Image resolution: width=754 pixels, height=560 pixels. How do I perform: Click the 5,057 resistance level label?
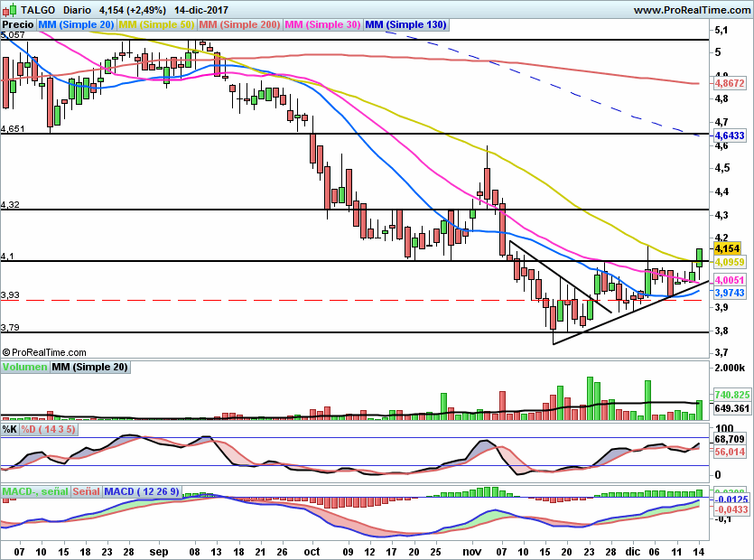(13, 35)
